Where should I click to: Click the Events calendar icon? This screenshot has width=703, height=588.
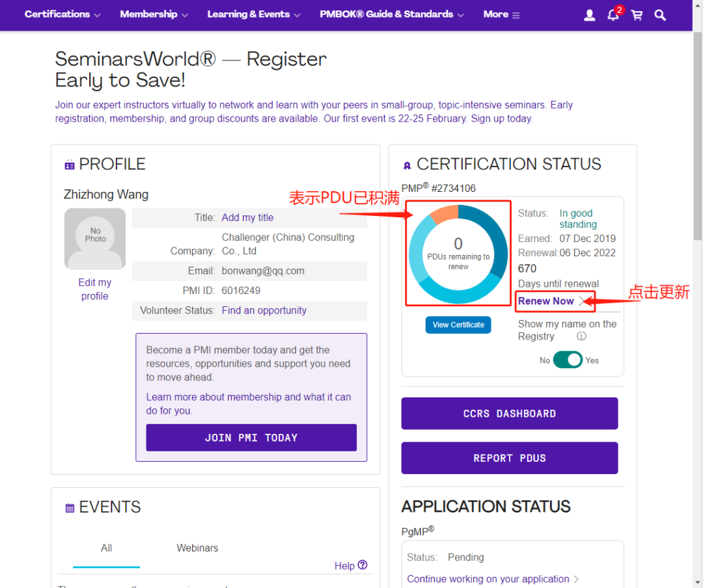[70, 508]
